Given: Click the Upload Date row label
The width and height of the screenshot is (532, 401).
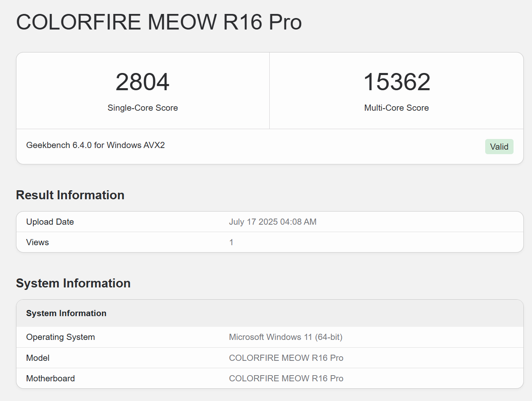Looking at the screenshot, I should [x=50, y=222].
